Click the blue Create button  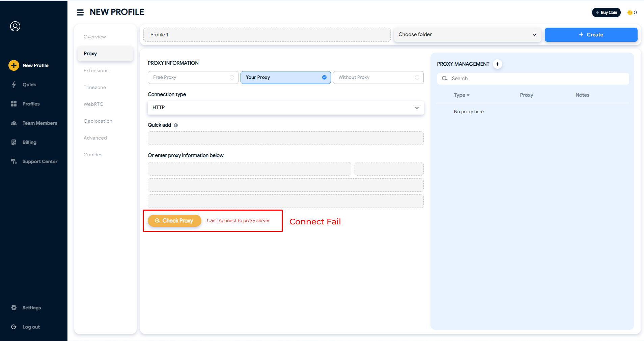pyautogui.click(x=591, y=35)
